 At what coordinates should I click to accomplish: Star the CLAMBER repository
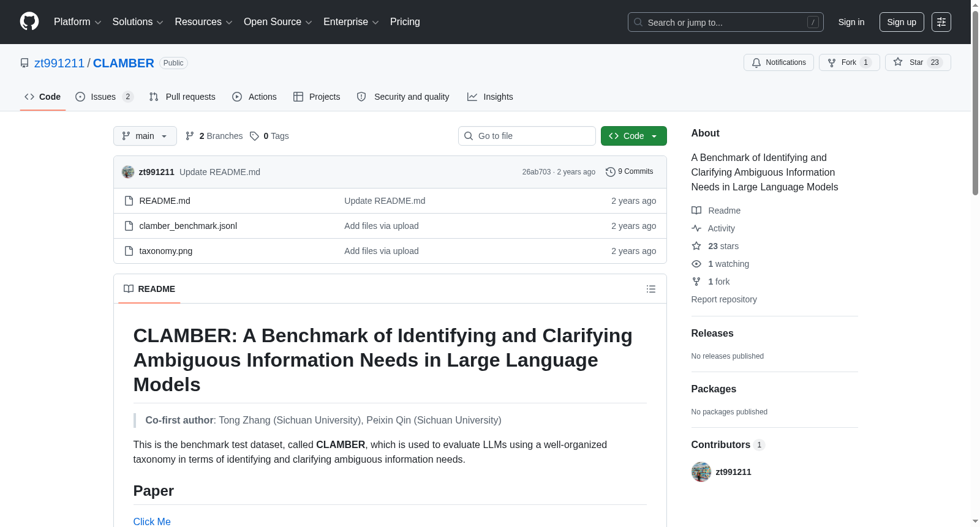point(918,62)
